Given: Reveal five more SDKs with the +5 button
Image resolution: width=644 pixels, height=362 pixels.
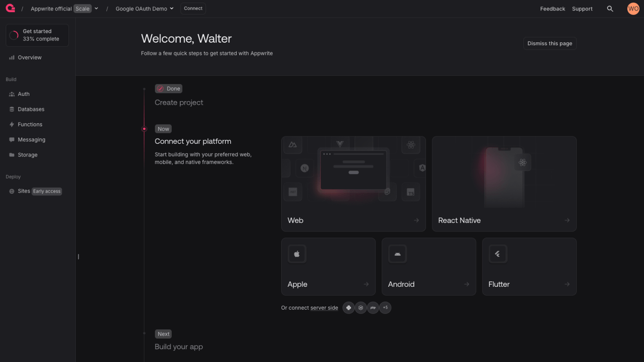Looking at the screenshot, I should click(x=385, y=308).
